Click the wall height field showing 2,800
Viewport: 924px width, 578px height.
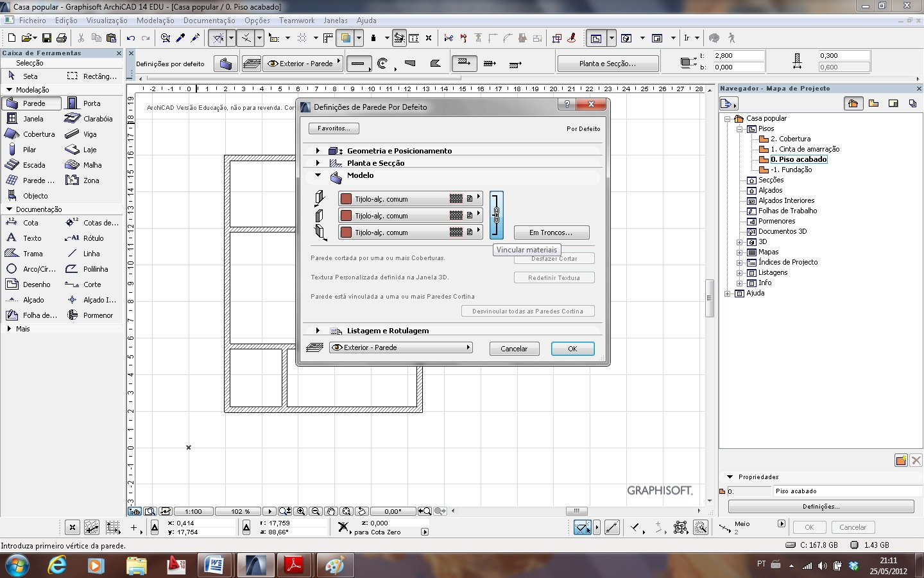[738, 56]
